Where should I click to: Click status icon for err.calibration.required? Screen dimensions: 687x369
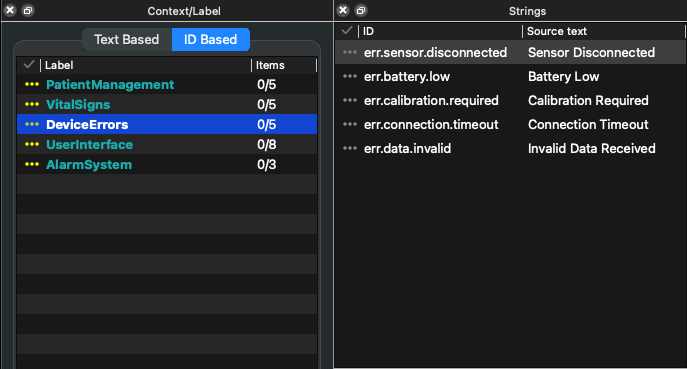click(x=350, y=100)
